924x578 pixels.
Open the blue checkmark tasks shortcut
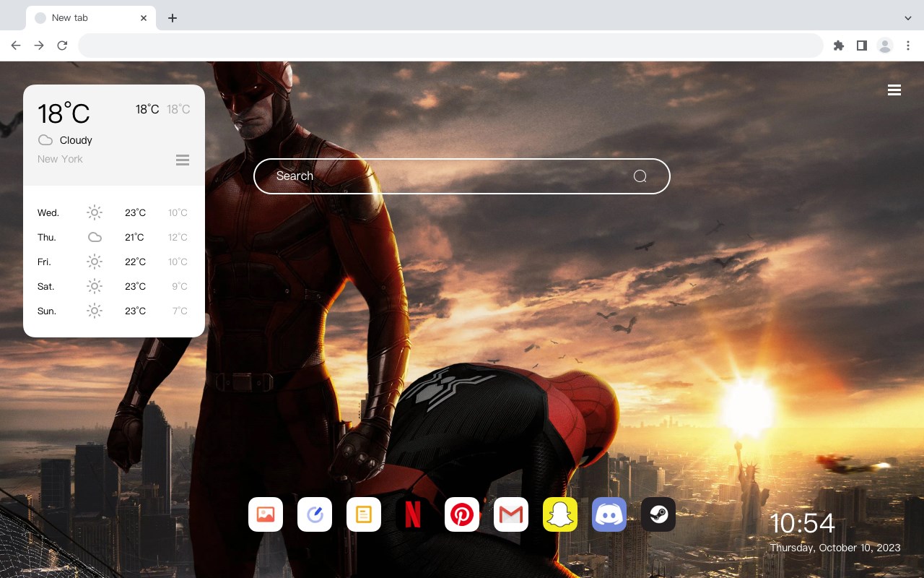[x=315, y=514]
